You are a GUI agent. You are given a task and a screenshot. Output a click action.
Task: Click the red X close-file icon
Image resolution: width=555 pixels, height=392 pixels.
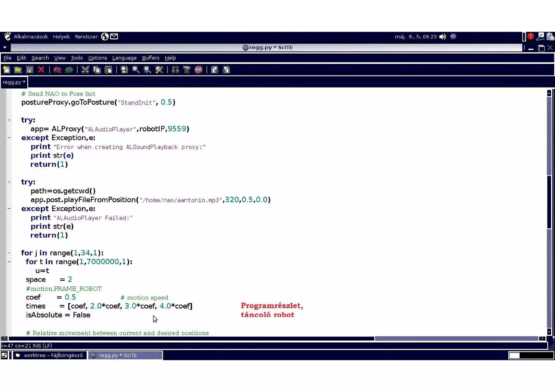tap(41, 70)
